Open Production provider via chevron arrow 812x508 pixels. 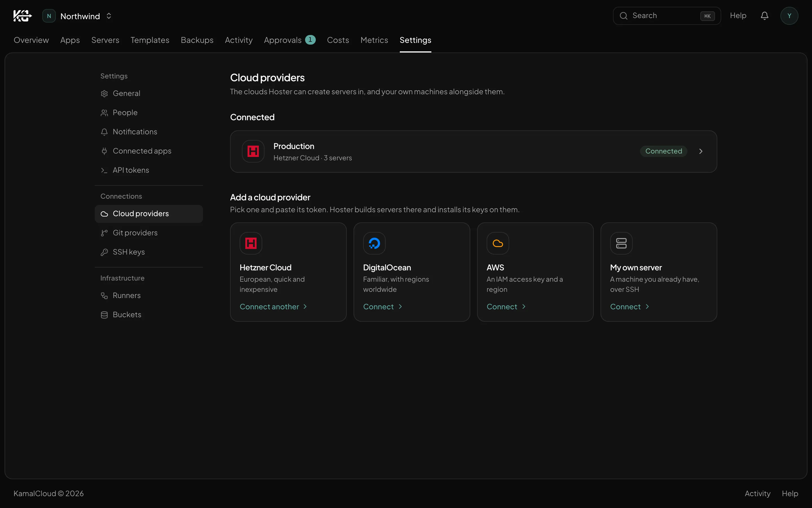701,151
